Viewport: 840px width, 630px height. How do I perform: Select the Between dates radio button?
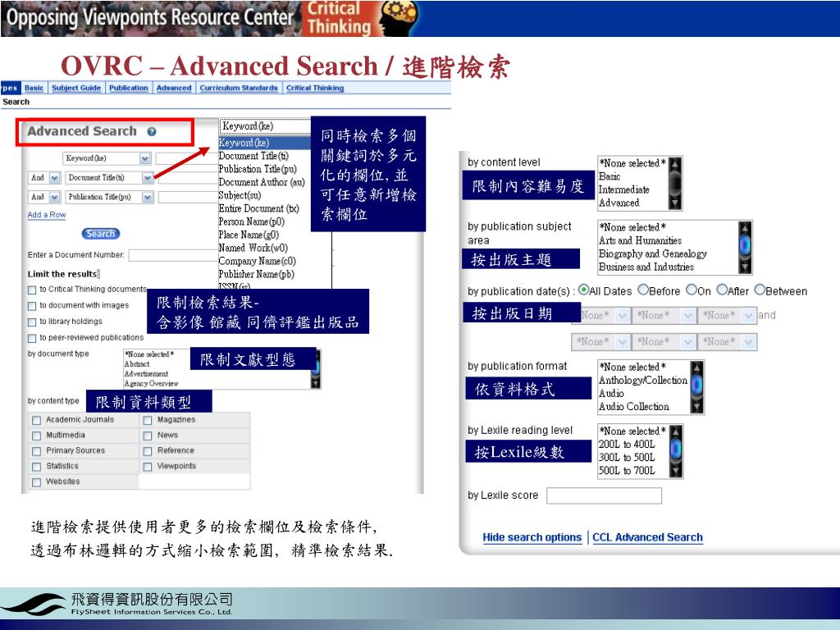click(760, 290)
